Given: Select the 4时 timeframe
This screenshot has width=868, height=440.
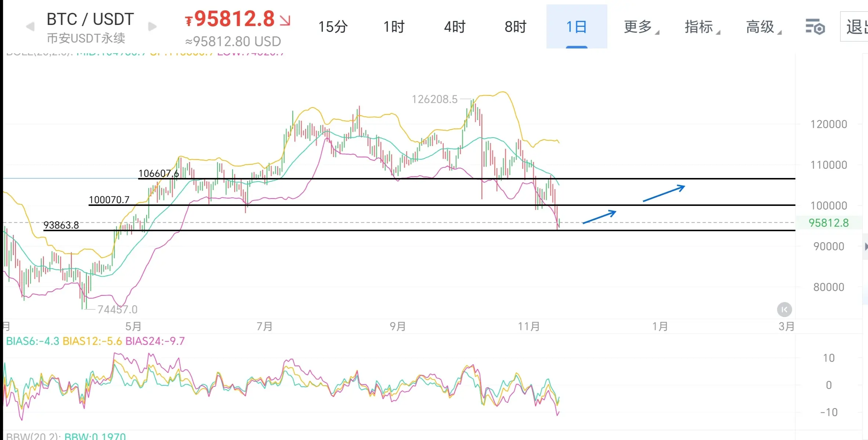Looking at the screenshot, I should [455, 27].
